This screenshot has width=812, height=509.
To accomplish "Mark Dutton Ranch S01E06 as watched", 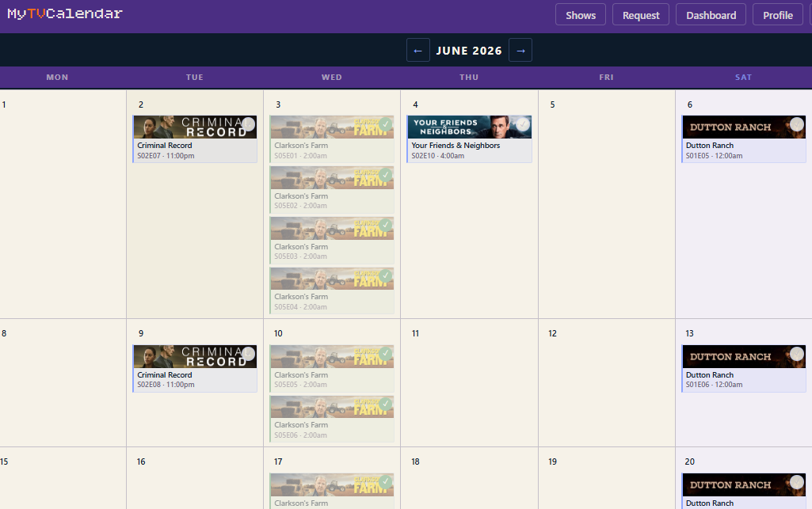I will tap(797, 354).
